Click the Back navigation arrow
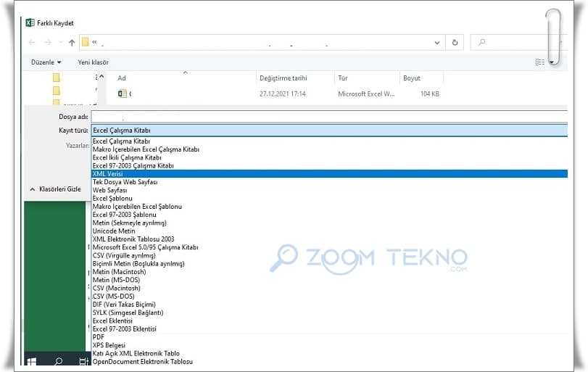Viewport: 588px width, 372px height. click(x=32, y=42)
